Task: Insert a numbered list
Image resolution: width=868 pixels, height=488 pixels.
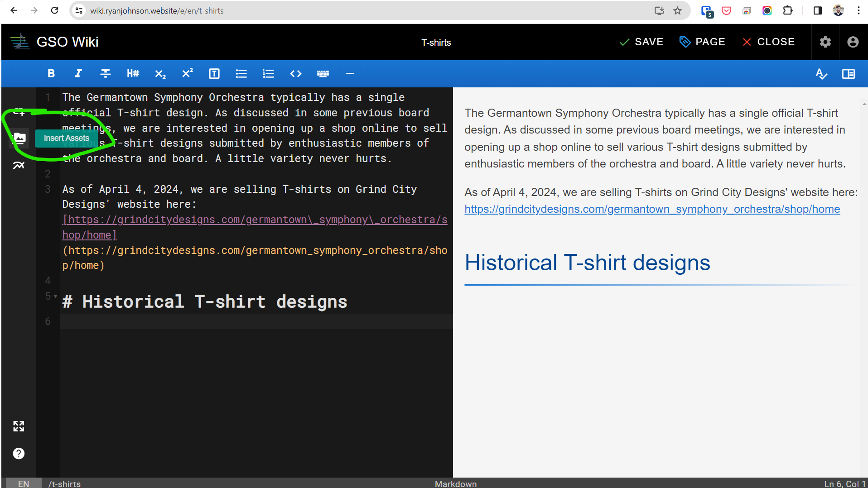Action: pyautogui.click(x=269, y=73)
